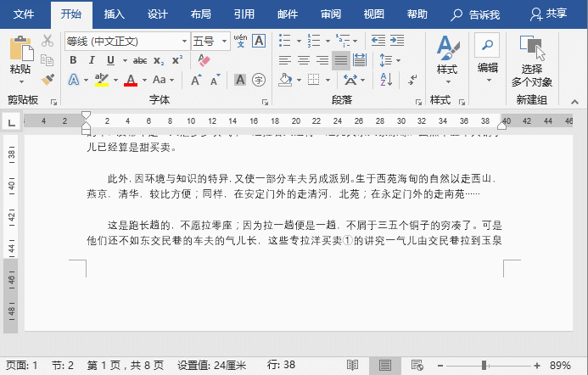Image resolution: width=588 pixels, height=375 pixels.
Task: Click 89% zoom level
Action: click(560, 366)
